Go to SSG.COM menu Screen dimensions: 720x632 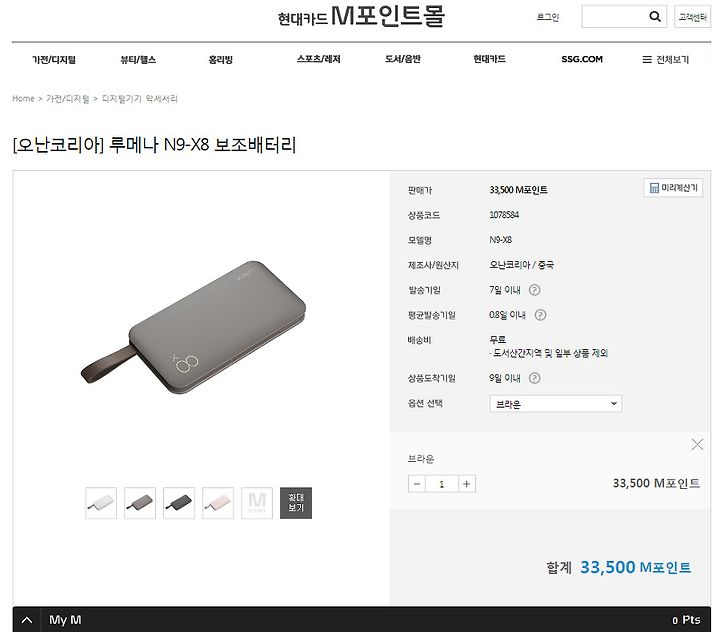[582, 59]
